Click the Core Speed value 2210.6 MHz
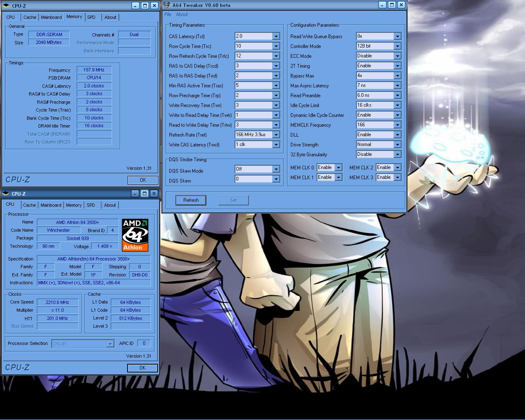Image resolution: width=525 pixels, height=420 pixels. point(57,302)
